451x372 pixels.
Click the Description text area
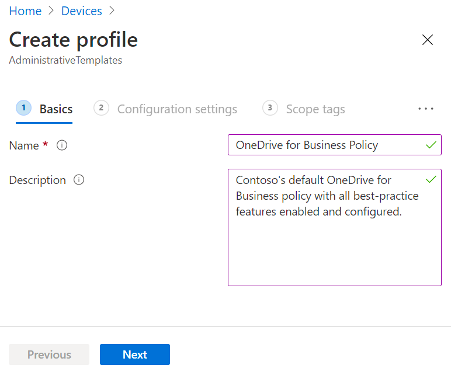335,227
